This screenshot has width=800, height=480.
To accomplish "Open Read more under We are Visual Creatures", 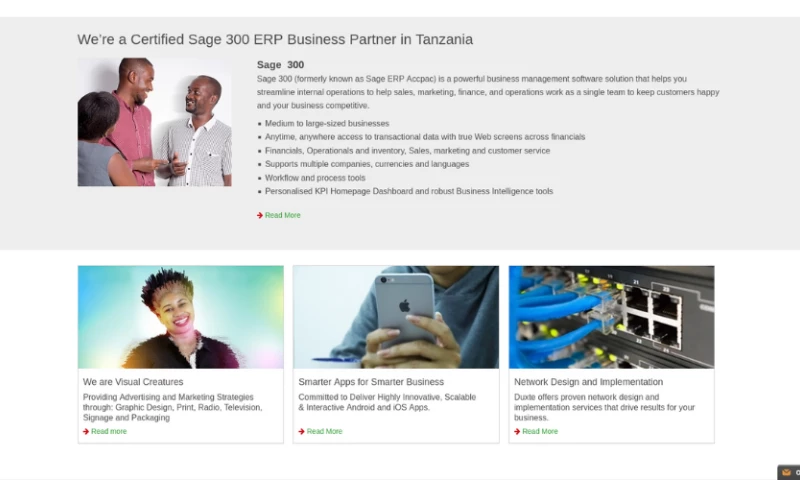I will click(x=109, y=431).
